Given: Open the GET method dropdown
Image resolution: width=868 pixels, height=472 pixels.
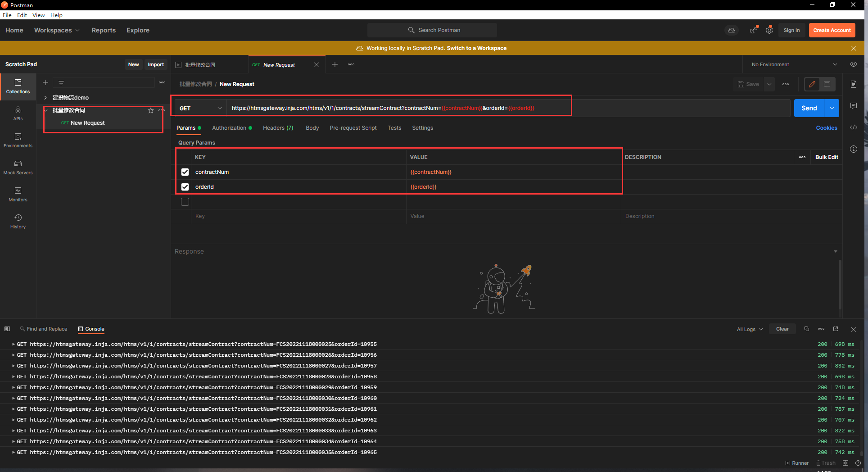Looking at the screenshot, I should (200, 108).
